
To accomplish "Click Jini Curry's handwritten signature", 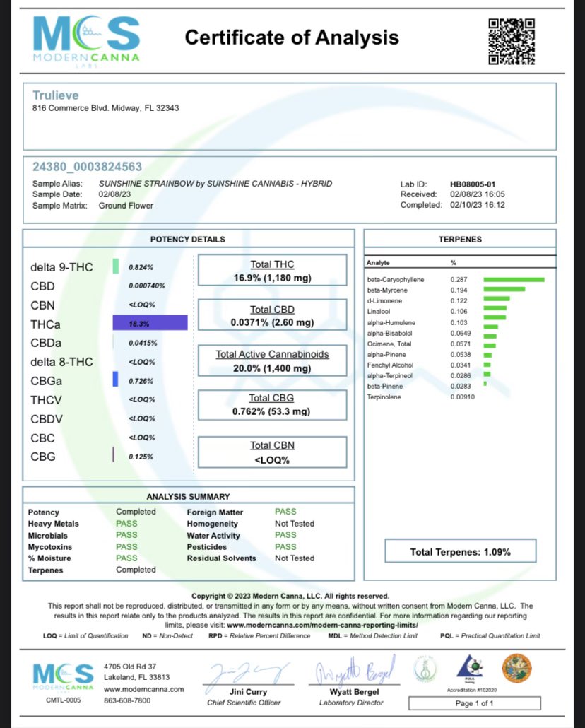I will coord(249,674).
